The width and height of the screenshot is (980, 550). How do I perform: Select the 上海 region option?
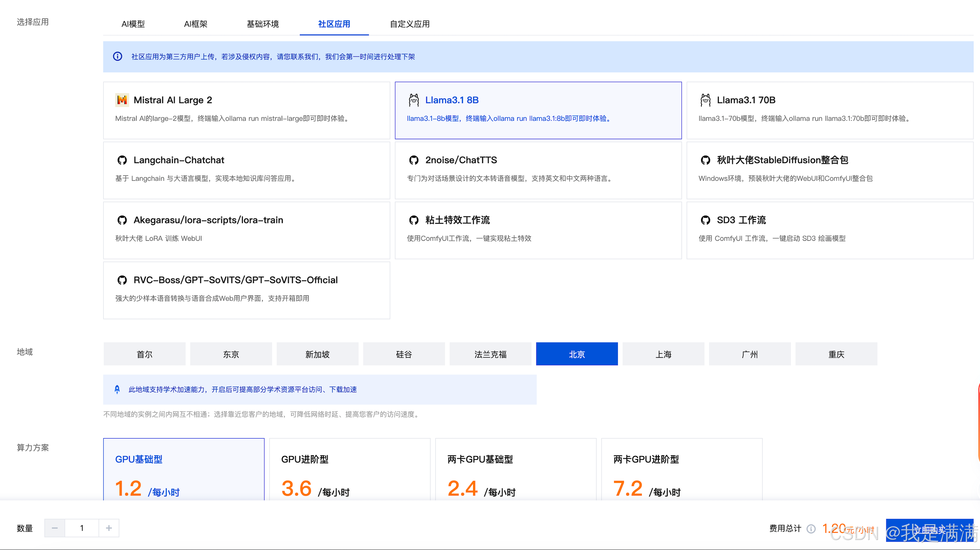pyautogui.click(x=663, y=354)
